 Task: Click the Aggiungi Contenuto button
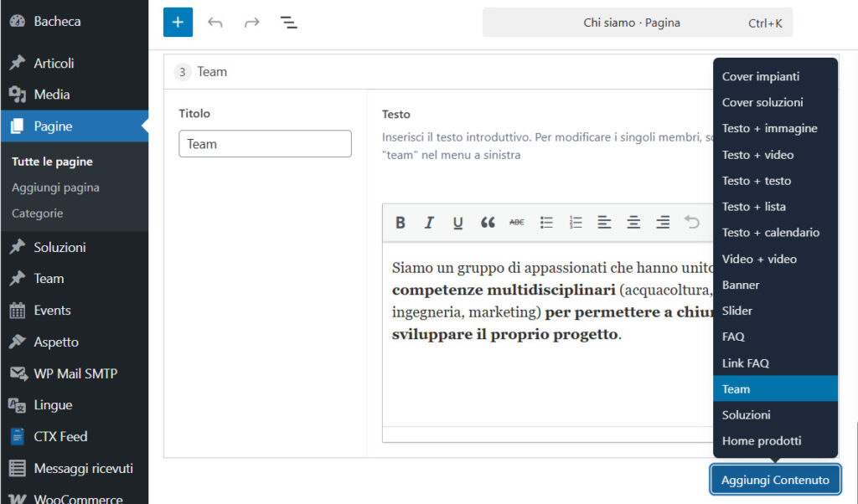tap(775, 480)
